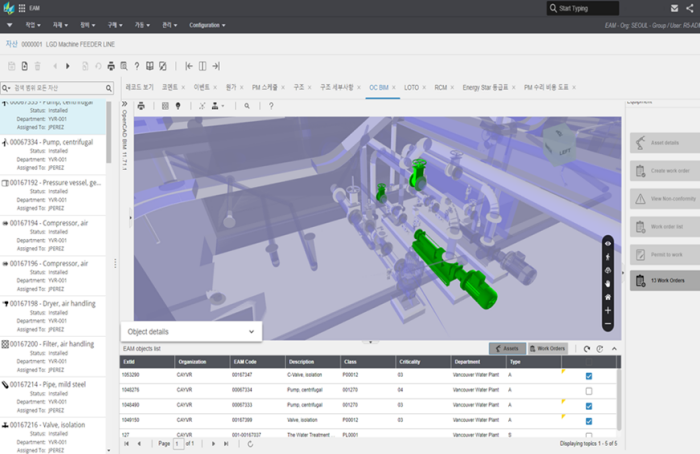Click the collapse-left panel arrow icon
Image resolution: width=700 pixels, height=454 pixels.
pos(189,66)
